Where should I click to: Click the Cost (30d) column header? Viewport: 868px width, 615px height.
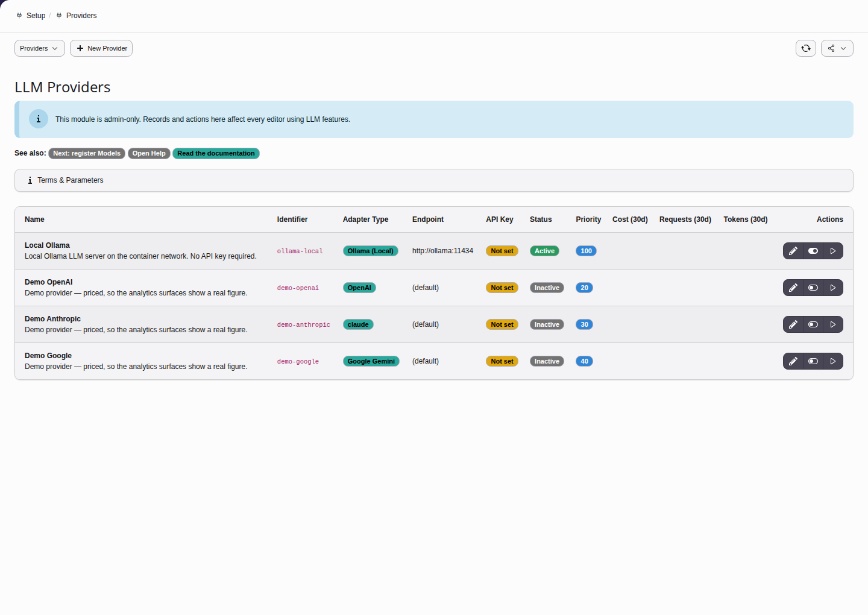(x=630, y=219)
